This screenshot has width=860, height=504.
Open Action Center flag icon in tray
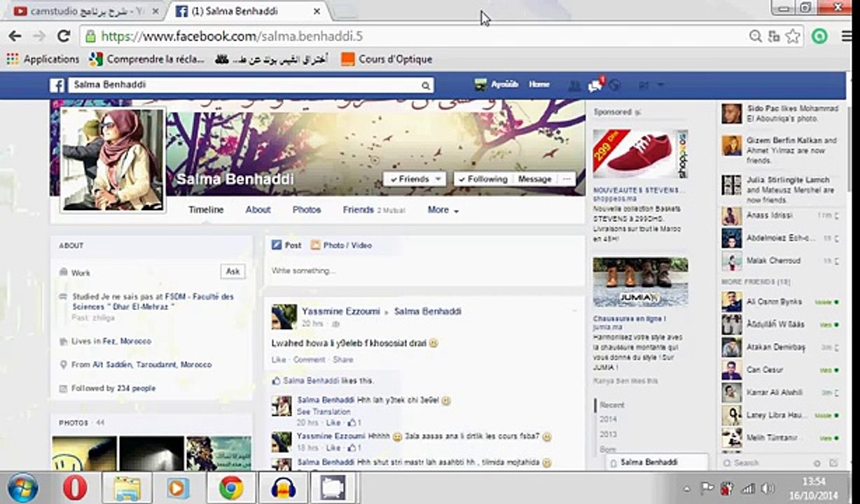coord(707,488)
